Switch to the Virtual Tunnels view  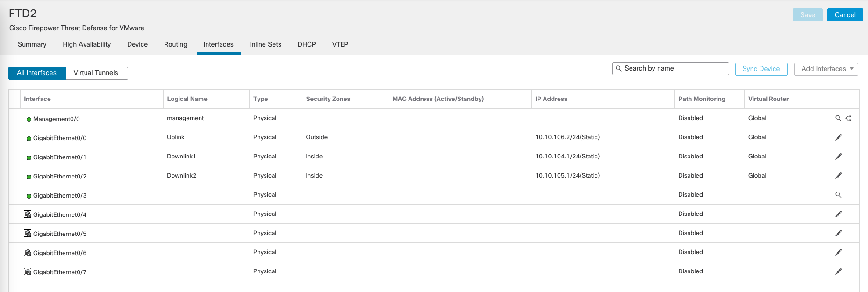click(x=96, y=73)
